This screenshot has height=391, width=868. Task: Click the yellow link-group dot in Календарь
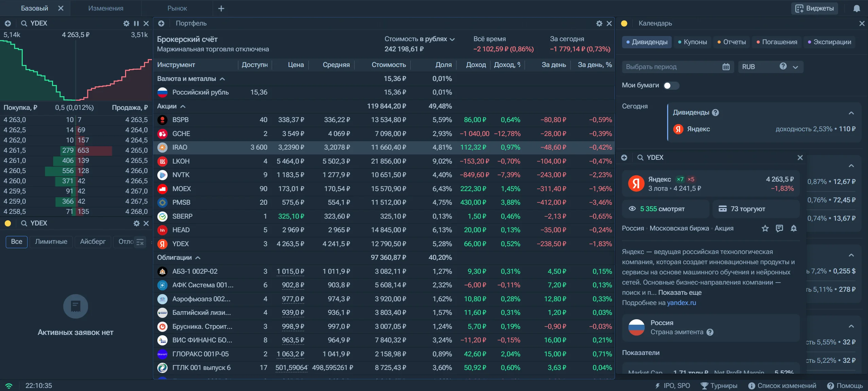tap(624, 23)
